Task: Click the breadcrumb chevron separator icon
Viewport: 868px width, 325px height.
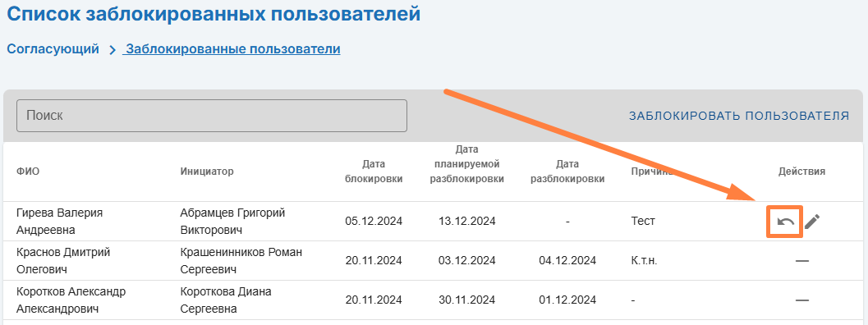Action: [113, 50]
